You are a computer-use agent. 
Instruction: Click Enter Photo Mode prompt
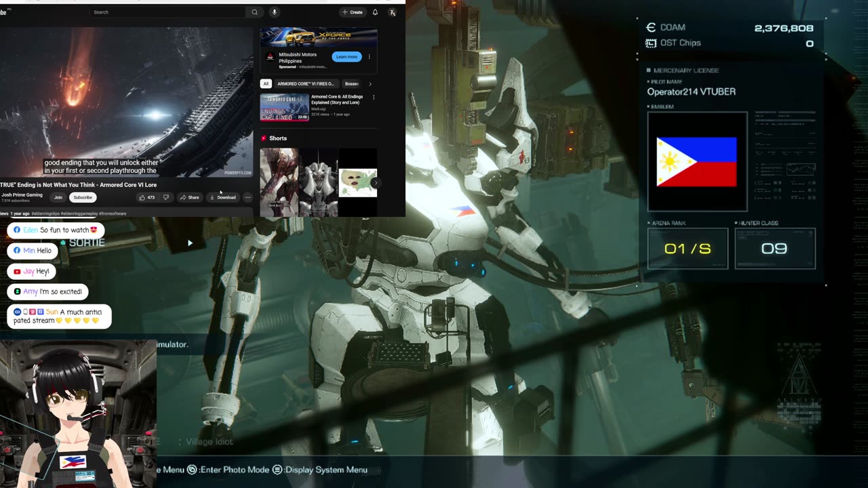229,470
